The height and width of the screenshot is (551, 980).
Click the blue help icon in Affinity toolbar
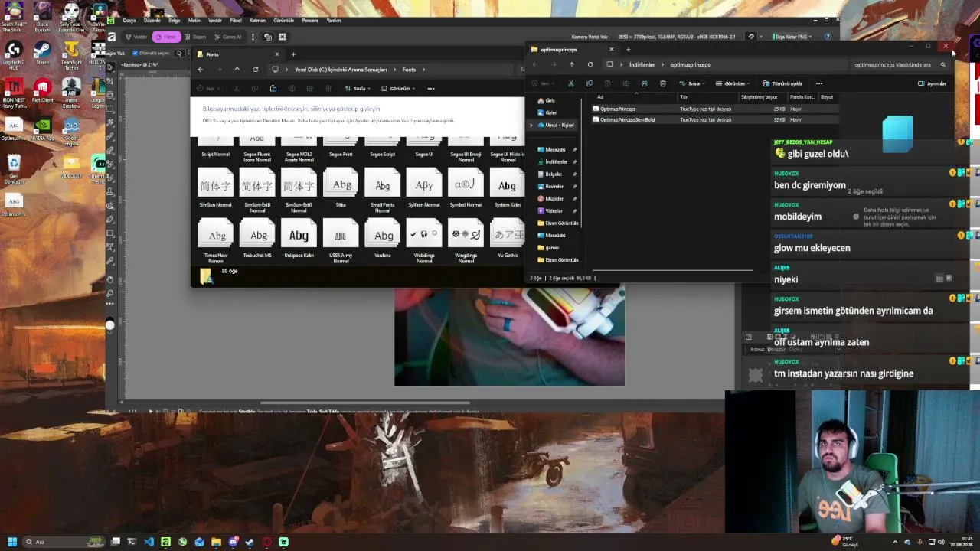click(828, 37)
